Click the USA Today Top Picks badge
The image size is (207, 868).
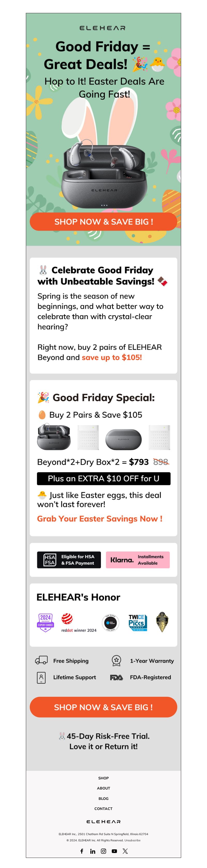(111, 623)
